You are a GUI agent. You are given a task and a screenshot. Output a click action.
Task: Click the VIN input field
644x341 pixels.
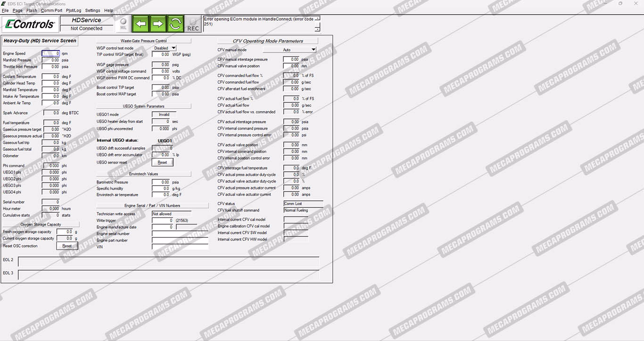(x=180, y=247)
